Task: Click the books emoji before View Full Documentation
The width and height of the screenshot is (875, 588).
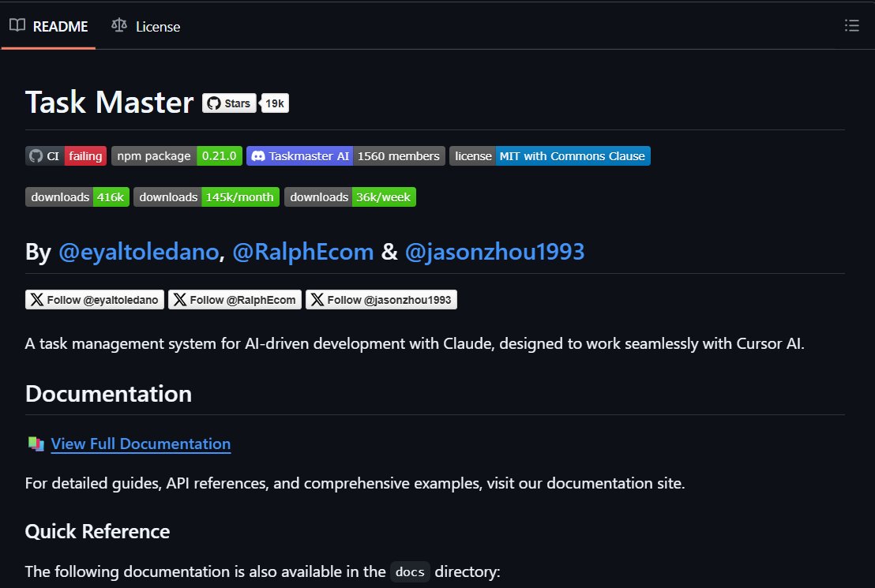Action: point(36,444)
